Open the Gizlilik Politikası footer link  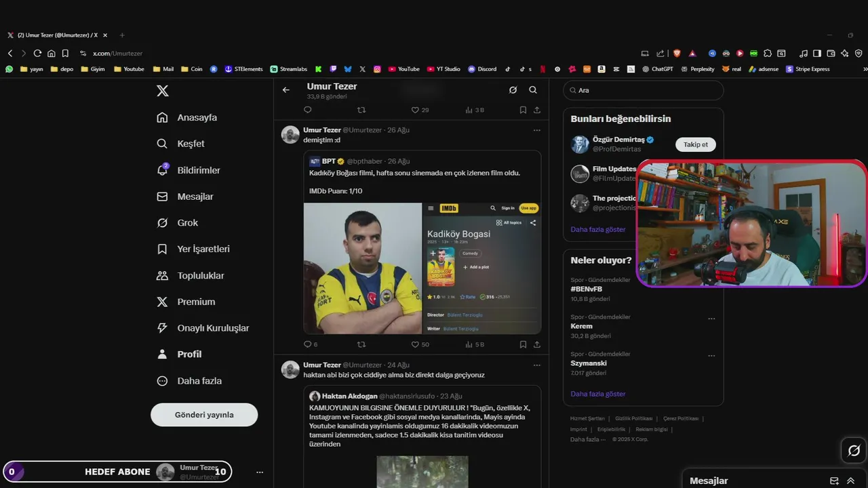pos(633,419)
